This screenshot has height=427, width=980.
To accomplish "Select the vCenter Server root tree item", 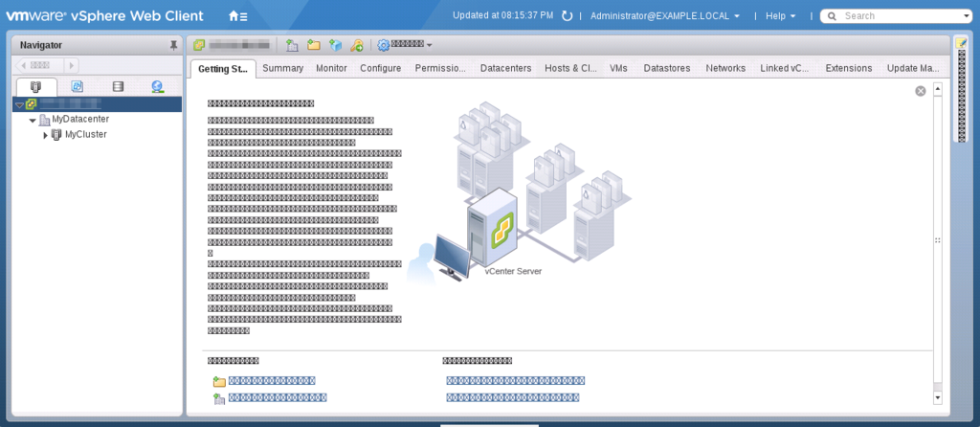I will [x=97, y=104].
